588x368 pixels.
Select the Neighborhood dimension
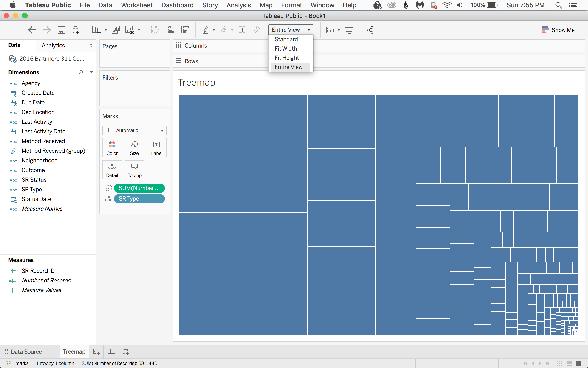40,160
